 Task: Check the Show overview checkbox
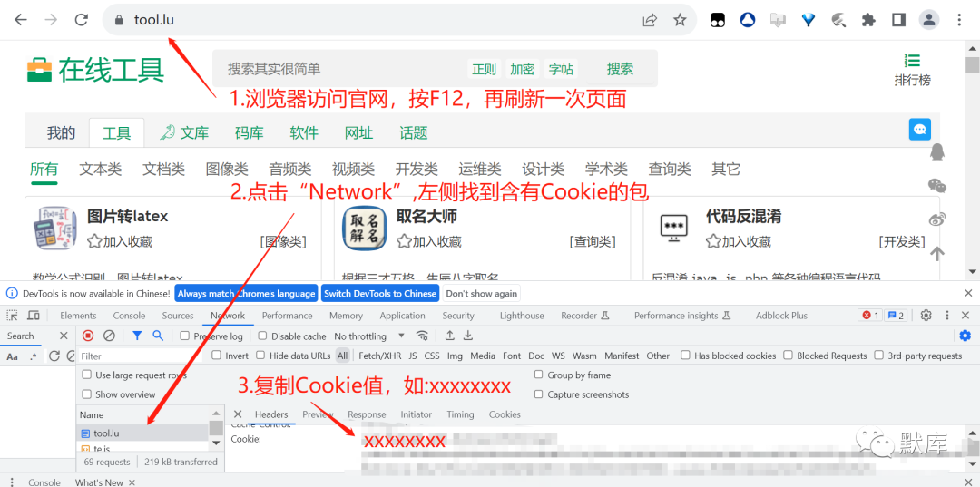coord(86,394)
